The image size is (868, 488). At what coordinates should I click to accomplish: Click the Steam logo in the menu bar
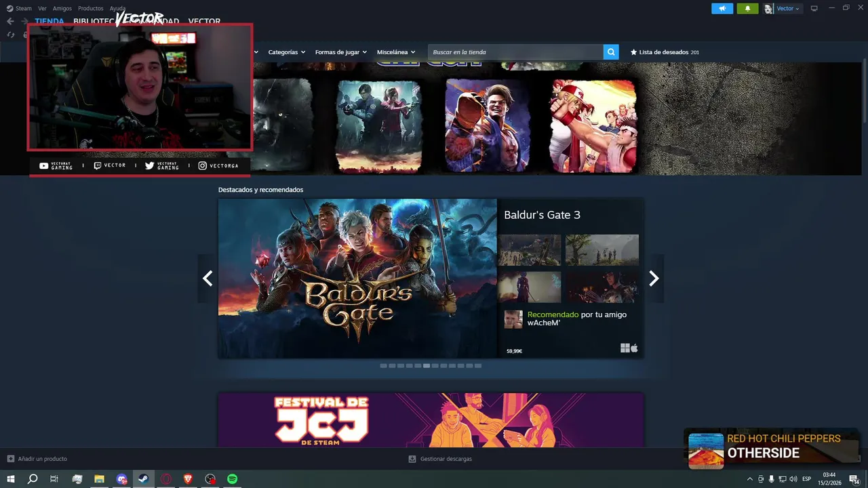[9, 8]
